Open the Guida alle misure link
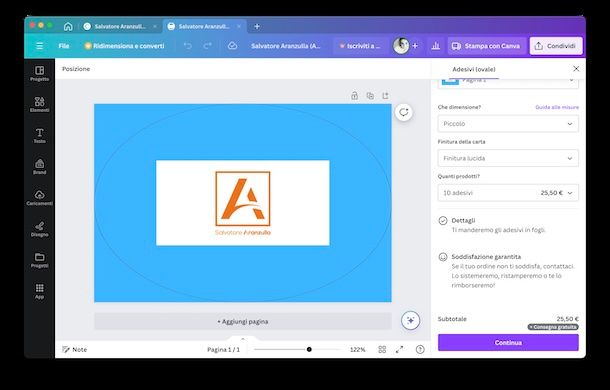 coord(557,107)
